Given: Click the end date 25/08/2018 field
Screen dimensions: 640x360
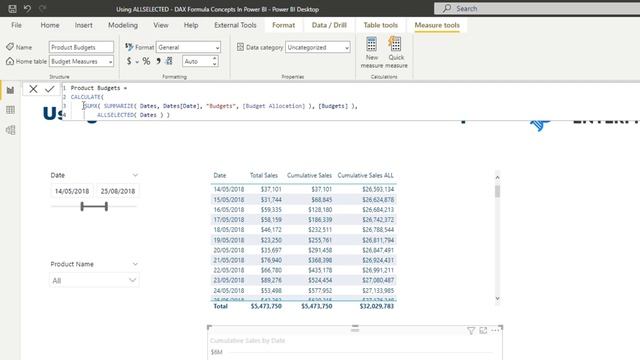Looking at the screenshot, I should pos(118,191).
